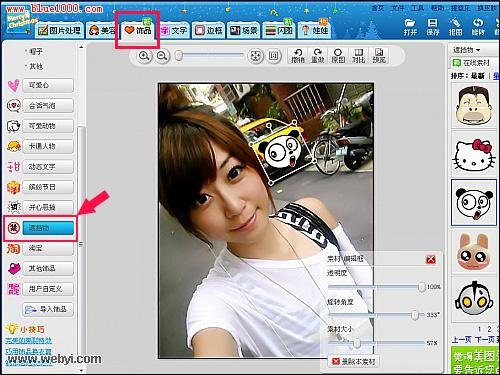This screenshot has width=500, height=375.
Task: Click the 可爱心 category button
Action: tap(48, 85)
